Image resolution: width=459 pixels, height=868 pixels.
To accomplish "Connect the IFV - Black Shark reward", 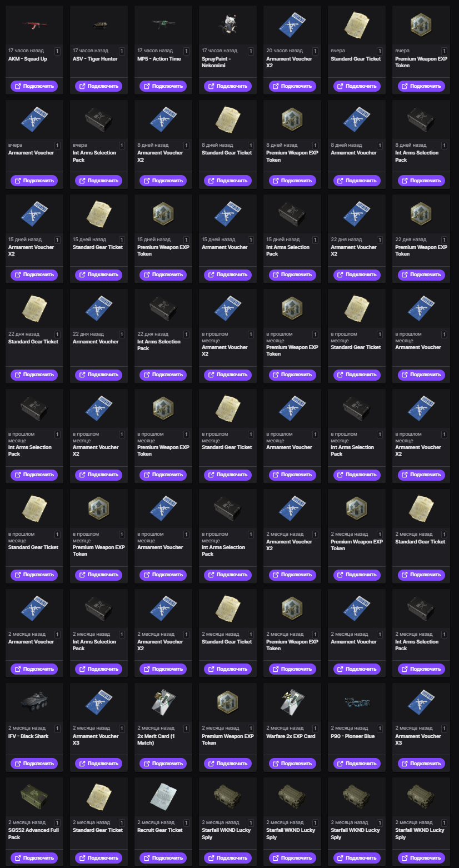I will point(34,764).
